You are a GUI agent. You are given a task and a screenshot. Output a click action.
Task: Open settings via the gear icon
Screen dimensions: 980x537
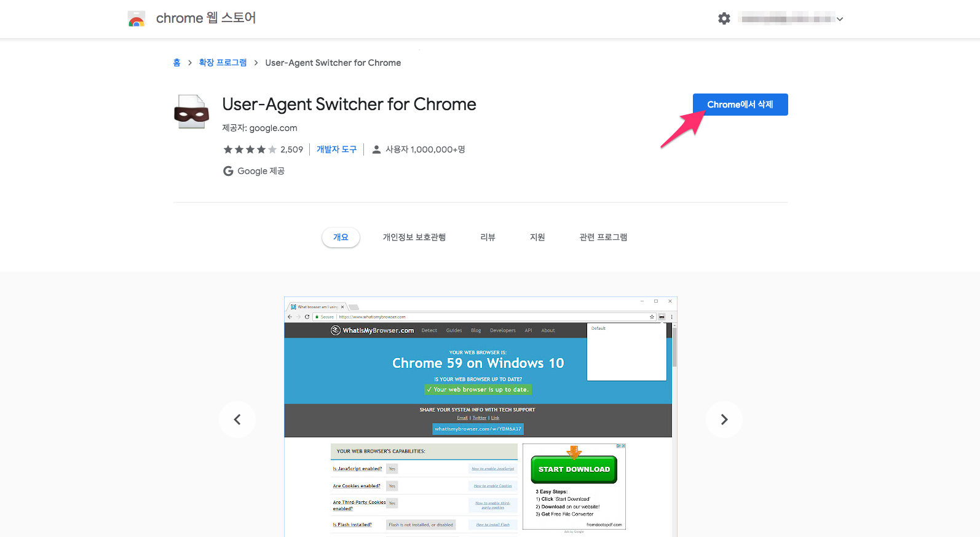(x=724, y=18)
